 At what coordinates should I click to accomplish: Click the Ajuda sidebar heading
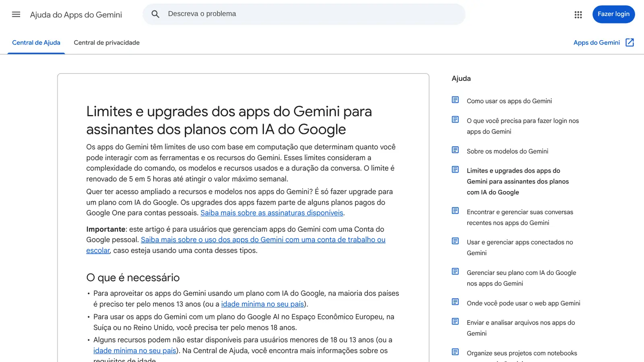(461, 78)
